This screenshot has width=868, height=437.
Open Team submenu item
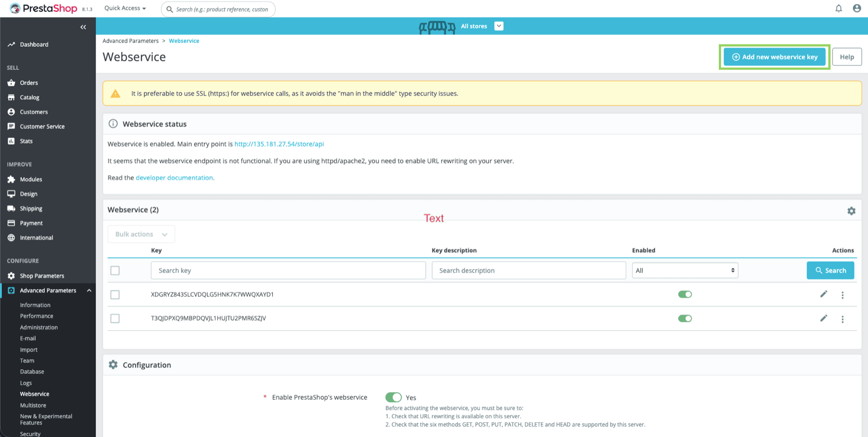[x=27, y=361]
